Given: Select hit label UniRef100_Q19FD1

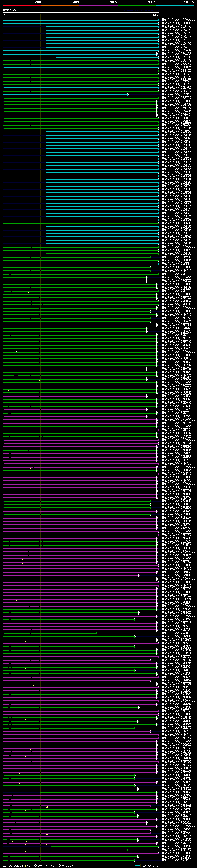Looking at the screenshot, I should pos(177,132).
